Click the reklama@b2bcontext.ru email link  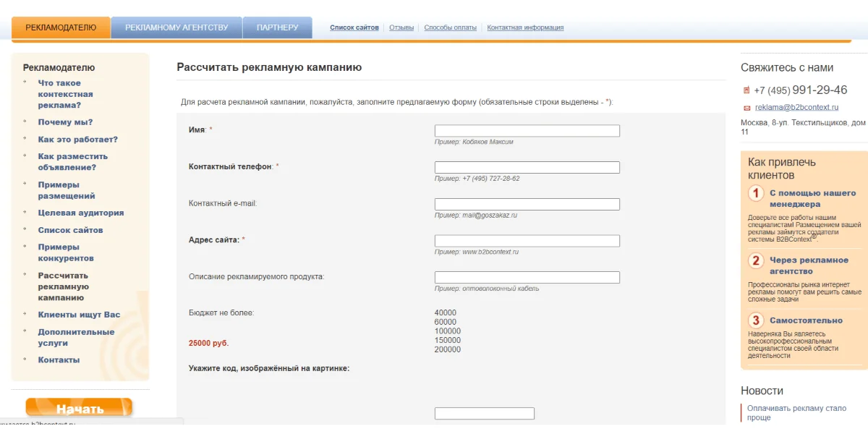[x=796, y=107]
